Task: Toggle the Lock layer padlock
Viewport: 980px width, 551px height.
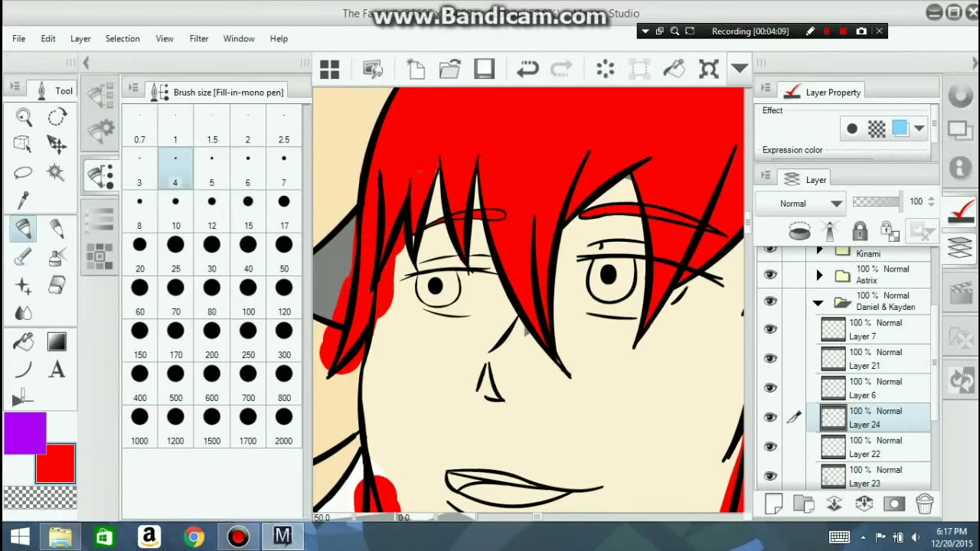Action: (x=860, y=230)
